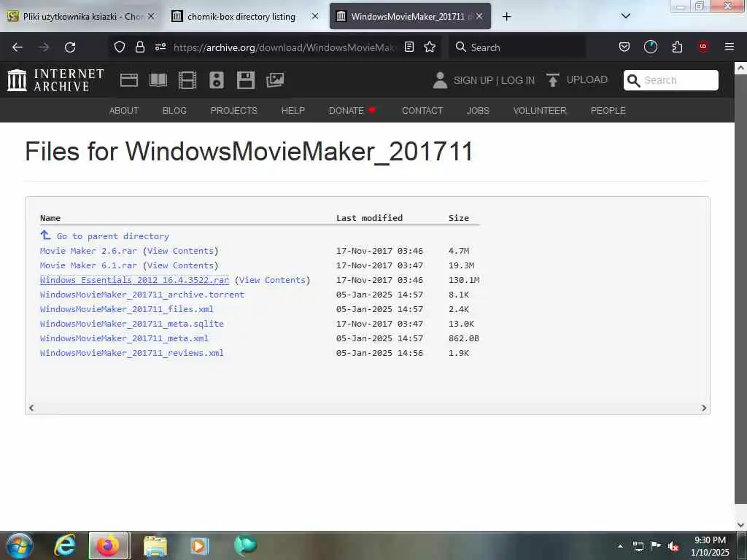Download Movie Maker 6.1.rar
747x560 pixels.
(88, 265)
